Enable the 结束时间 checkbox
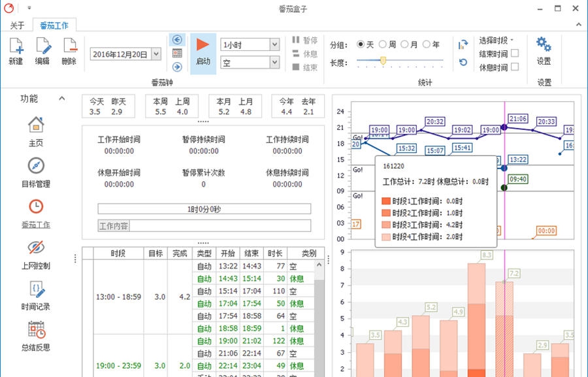The width and height of the screenshot is (588, 377). pos(515,54)
